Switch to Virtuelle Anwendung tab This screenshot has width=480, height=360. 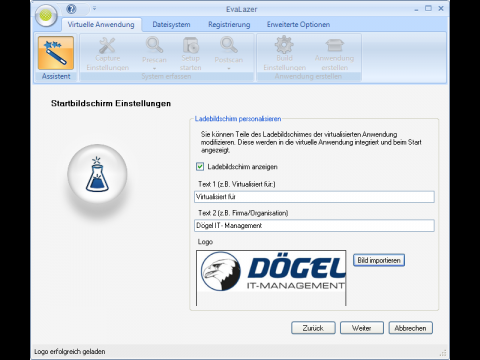tap(101, 25)
